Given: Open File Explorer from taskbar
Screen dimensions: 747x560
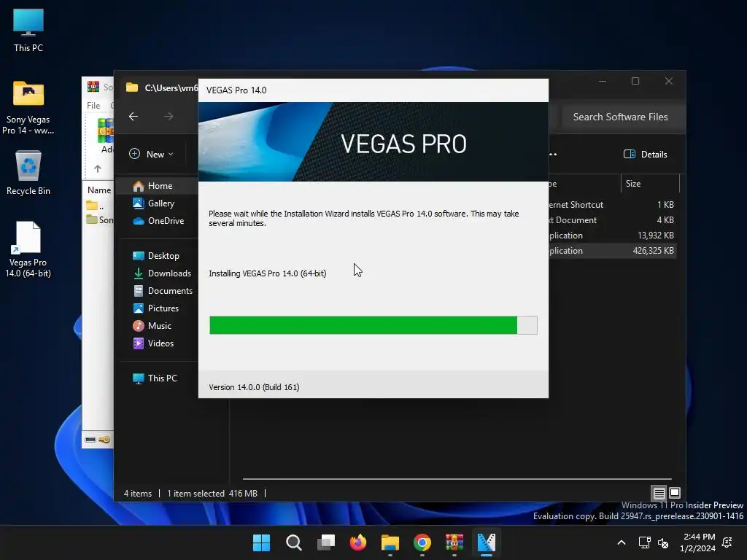Looking at the screenshot, I should 390,542.
